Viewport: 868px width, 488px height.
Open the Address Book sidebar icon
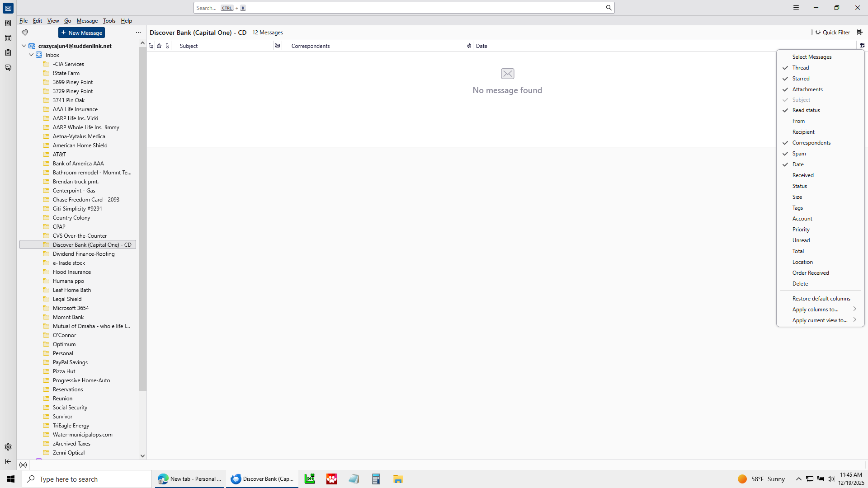click(8, 23)
